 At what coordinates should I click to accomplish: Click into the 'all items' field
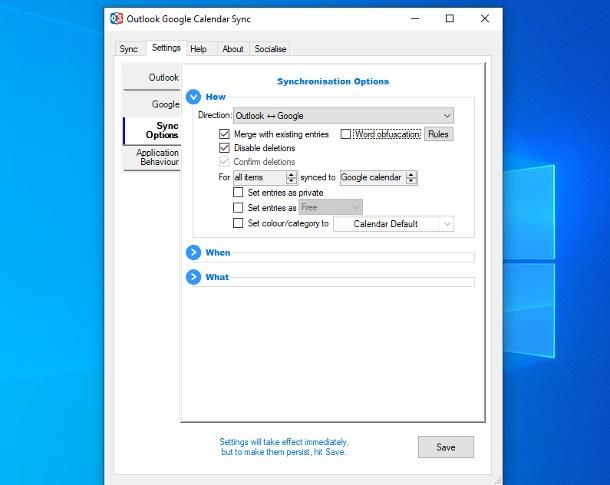[x=260, y=178]
